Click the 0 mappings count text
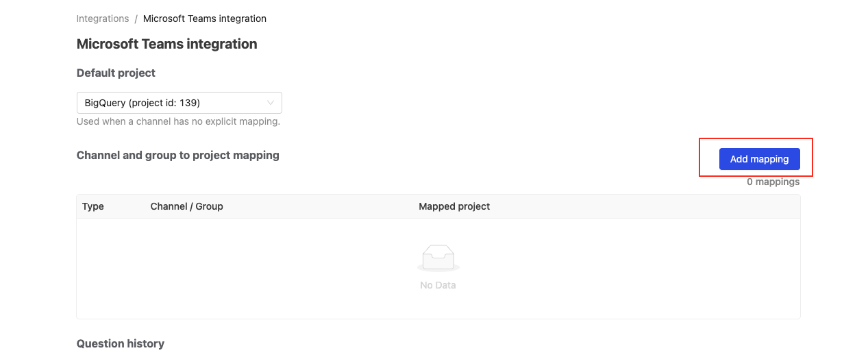The width and height of the screenshot is (868, 355). coord(773,182)
